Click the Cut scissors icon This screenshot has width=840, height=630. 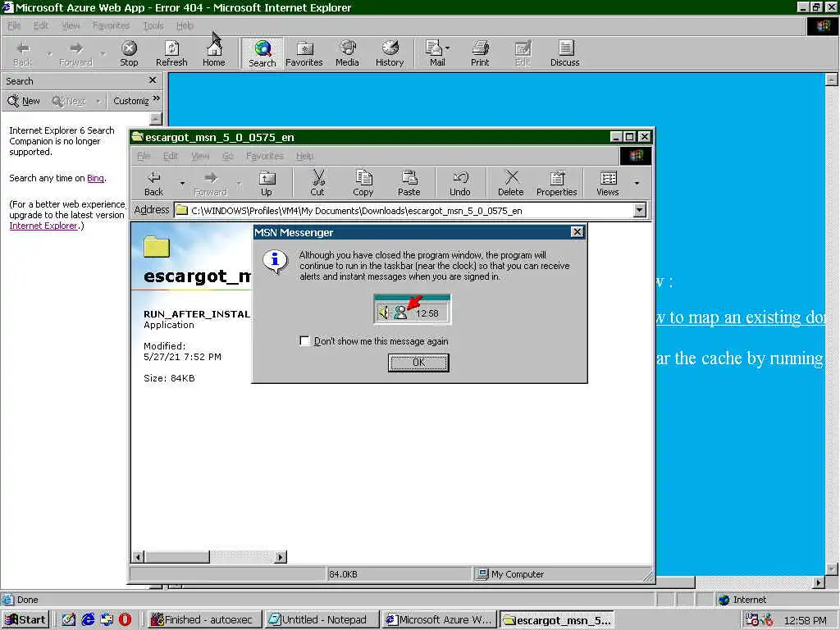[x=317, y=183]
